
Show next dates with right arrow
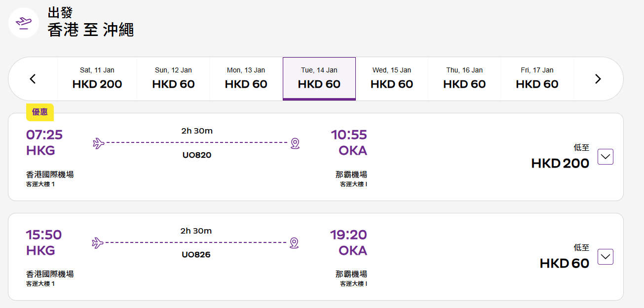(x=598, y=79)
